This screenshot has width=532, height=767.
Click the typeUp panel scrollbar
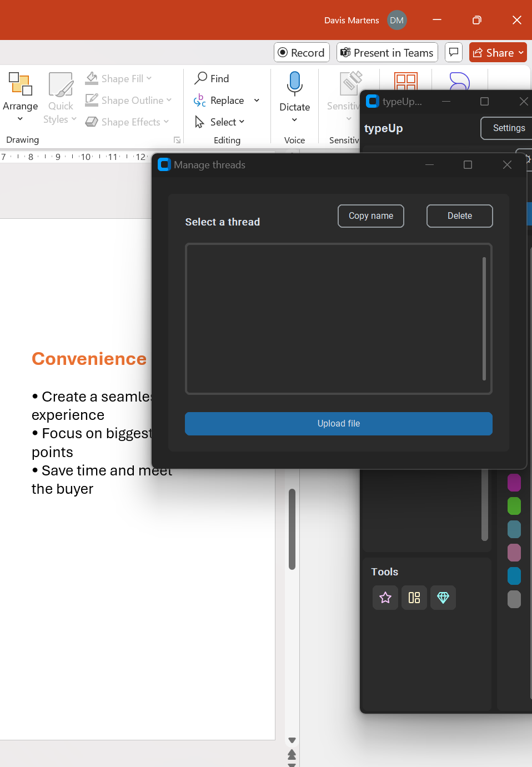[485, 504]
